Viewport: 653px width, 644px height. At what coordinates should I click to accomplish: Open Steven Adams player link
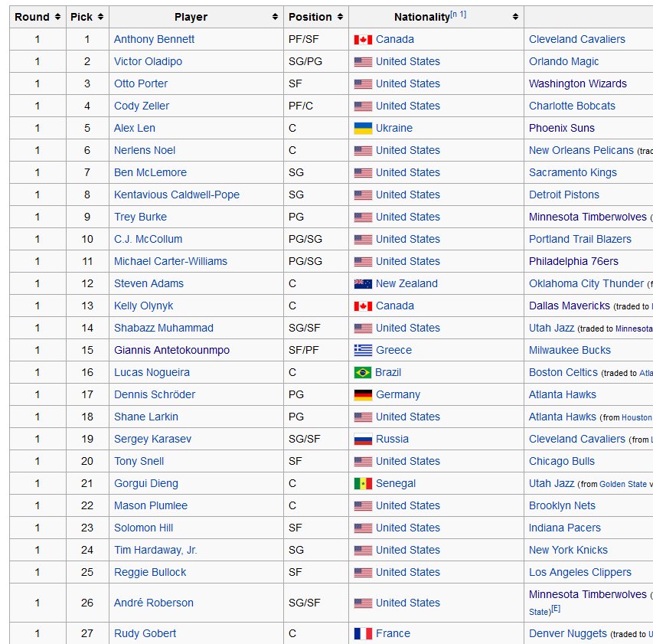tap(149, 283)
